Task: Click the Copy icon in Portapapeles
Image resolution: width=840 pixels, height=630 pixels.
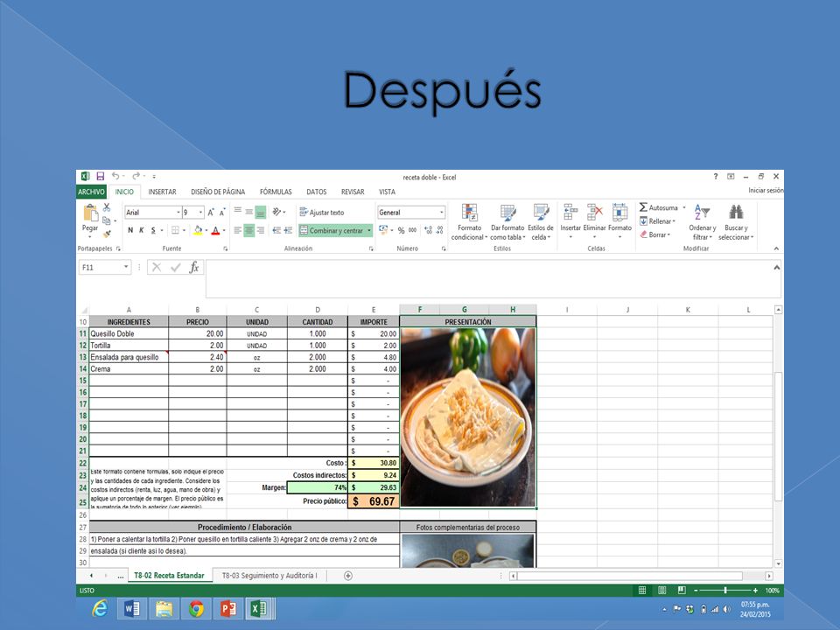Action: click(x=107, y=220)
